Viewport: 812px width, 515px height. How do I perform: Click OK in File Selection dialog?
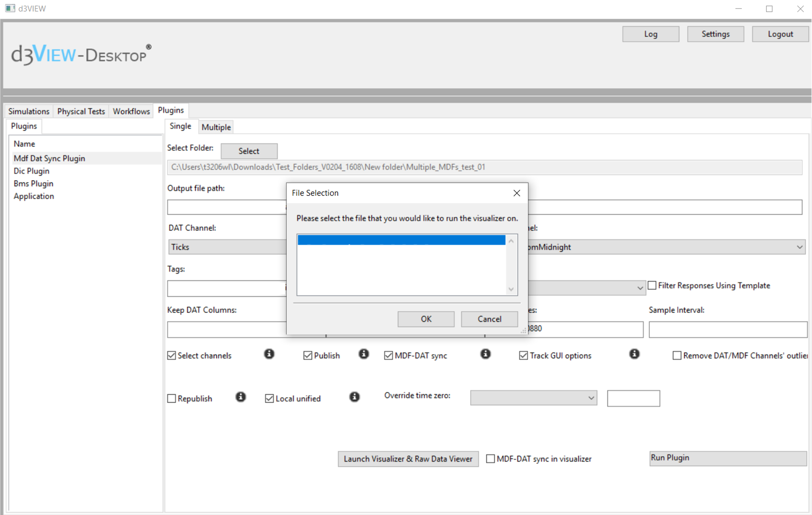[x=426, y=319]
